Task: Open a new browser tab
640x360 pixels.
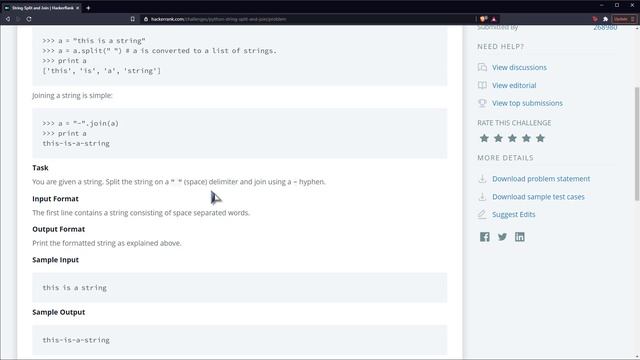Action: [88, 8]
